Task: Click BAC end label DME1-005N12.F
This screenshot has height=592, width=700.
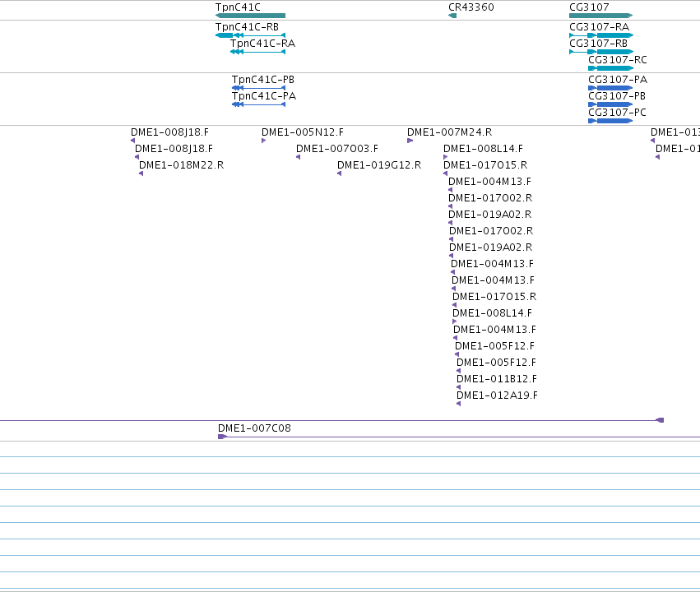Action: pos(302,132)
